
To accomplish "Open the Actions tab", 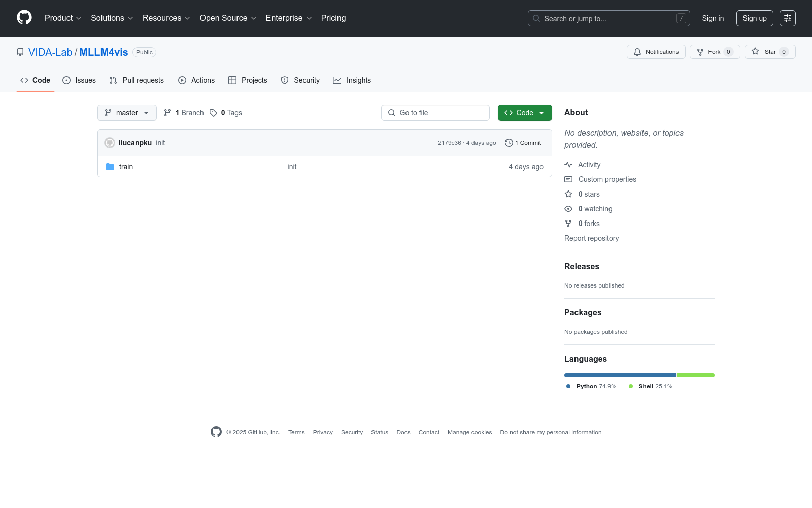I will [x=196, y=80].
